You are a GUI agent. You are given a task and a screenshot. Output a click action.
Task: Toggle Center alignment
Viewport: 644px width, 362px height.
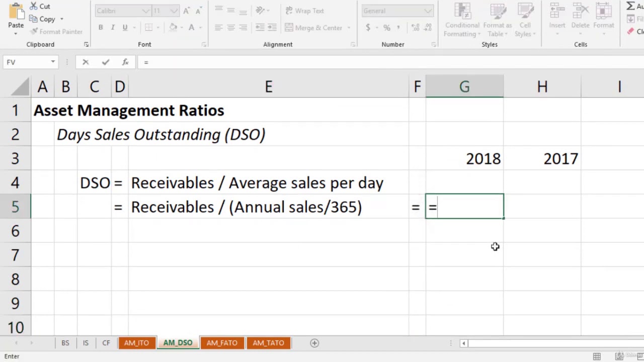pos(231,28)
